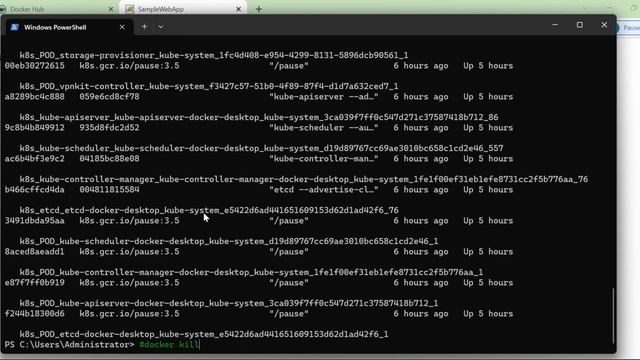Click the "kube-controller-man…" command text
The image size is (640, 360).
tap(324, 159)
